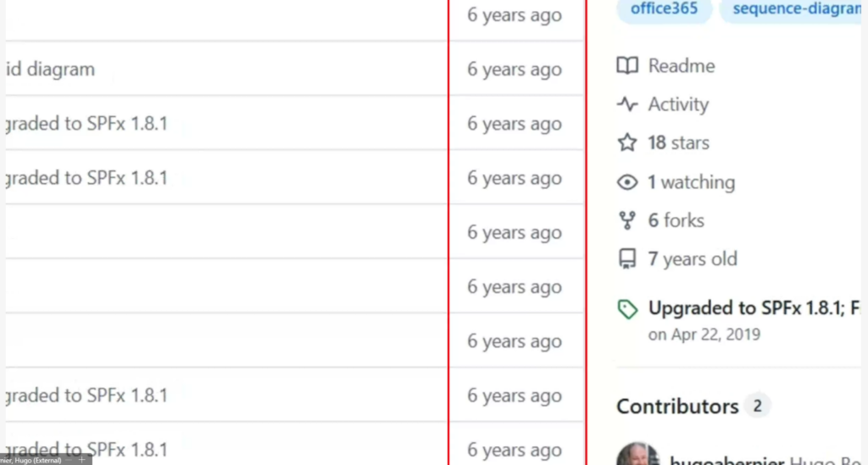Screen dimensions: 868x465
Task: Open the 6 forks link
Action: click(x=676, y=220)
